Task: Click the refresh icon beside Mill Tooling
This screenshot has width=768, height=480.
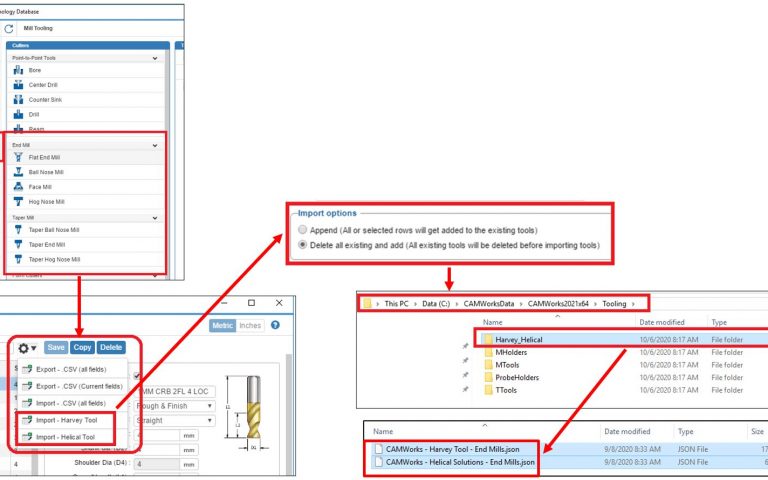Action: (x=9, y=28)
